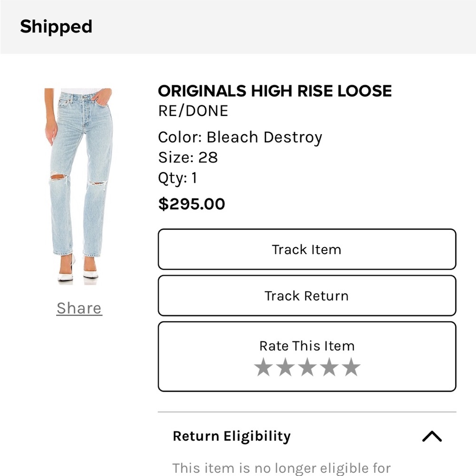Click the Rate This Item label
The image size is (476, 476).
(x=307, y=346)
